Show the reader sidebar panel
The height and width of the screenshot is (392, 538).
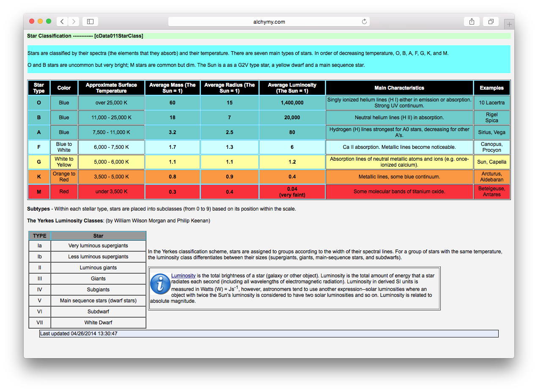[90, 21]
